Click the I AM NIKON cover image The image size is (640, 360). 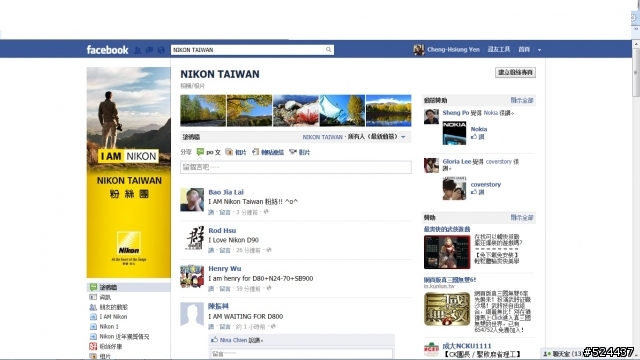tap(129, 172)
